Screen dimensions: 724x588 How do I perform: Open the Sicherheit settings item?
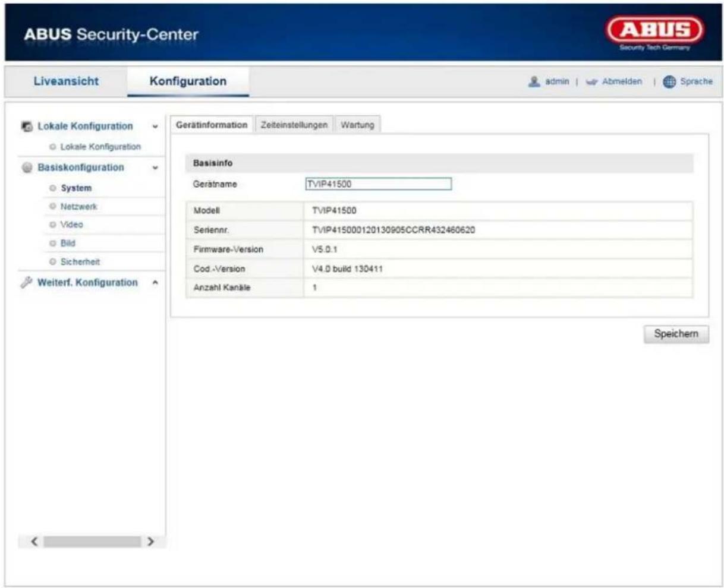[x=80, y=262]
